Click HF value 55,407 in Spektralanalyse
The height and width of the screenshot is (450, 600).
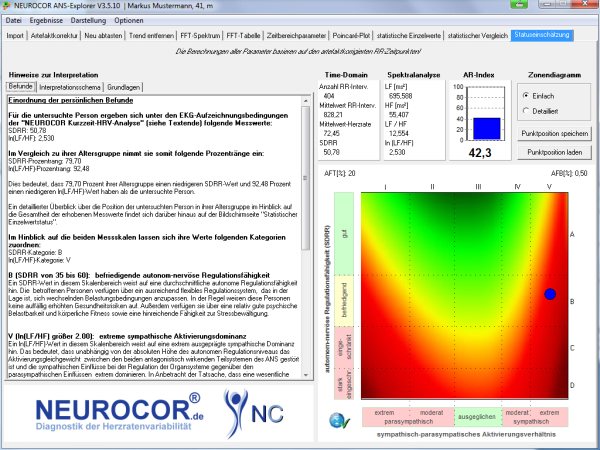399,115
